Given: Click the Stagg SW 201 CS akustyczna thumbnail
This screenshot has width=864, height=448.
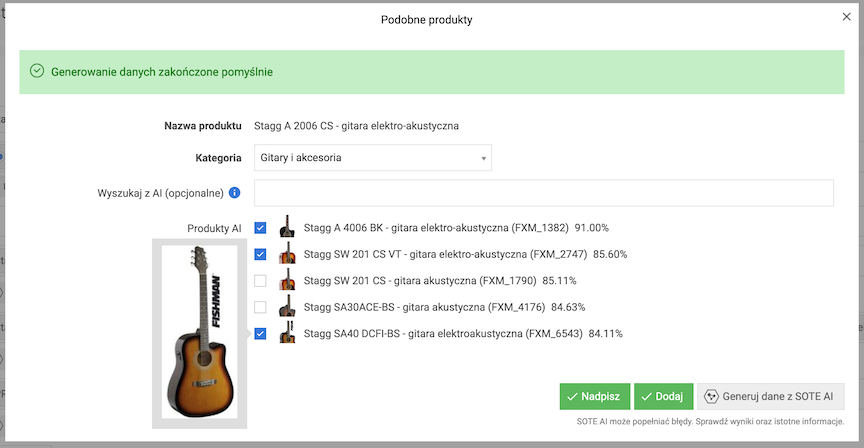Looking at the screenshot, I should pos(287,280).
